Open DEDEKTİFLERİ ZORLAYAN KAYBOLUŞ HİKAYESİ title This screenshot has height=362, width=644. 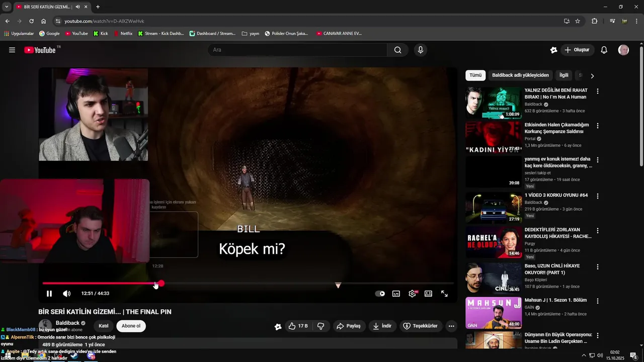click(558, 233)
